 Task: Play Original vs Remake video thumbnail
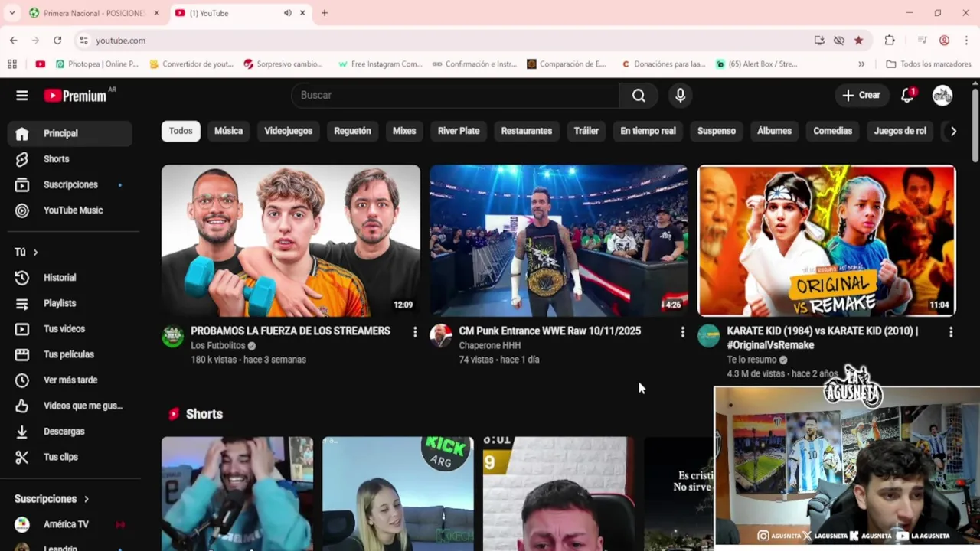coord(827,240)
